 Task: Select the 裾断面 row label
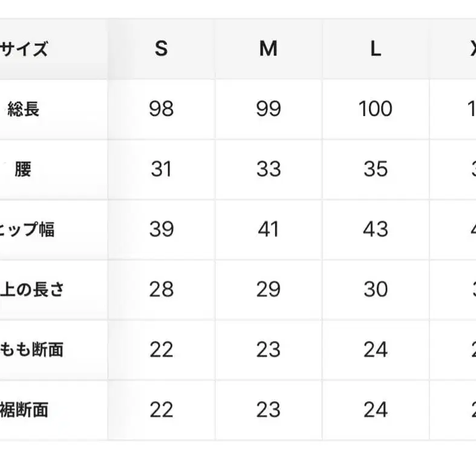coord(24,410)
